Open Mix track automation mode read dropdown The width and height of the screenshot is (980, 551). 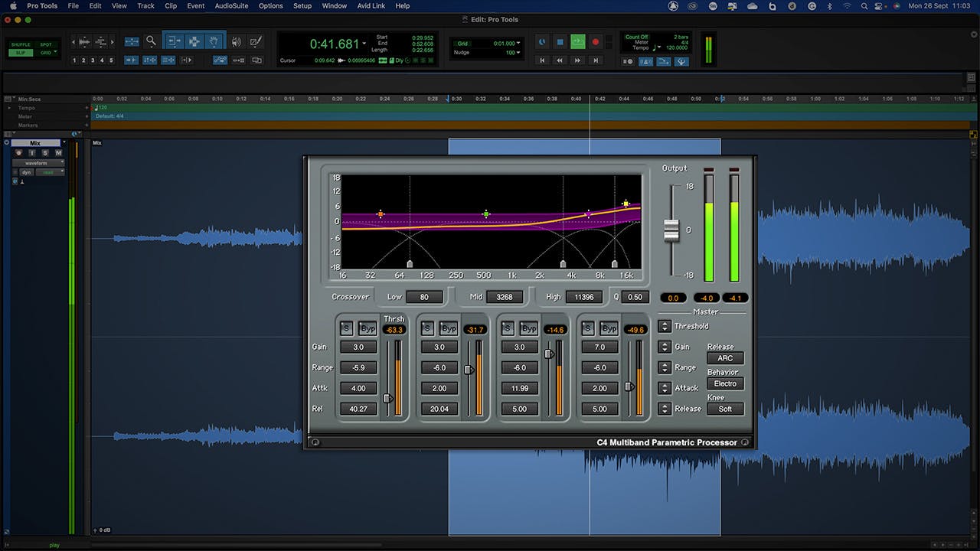point(50,172)
